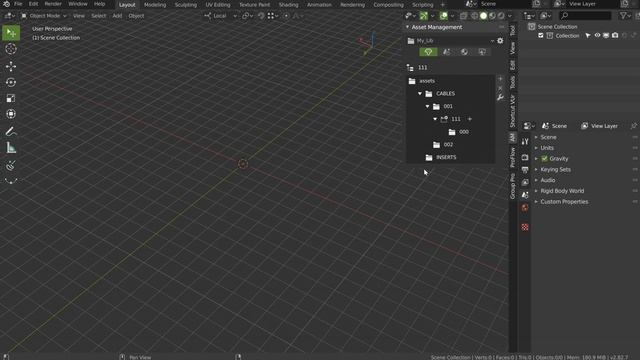Click the asset library settings gear
The width and height of the screenshot is (640, 360).
tap(500, 41)
